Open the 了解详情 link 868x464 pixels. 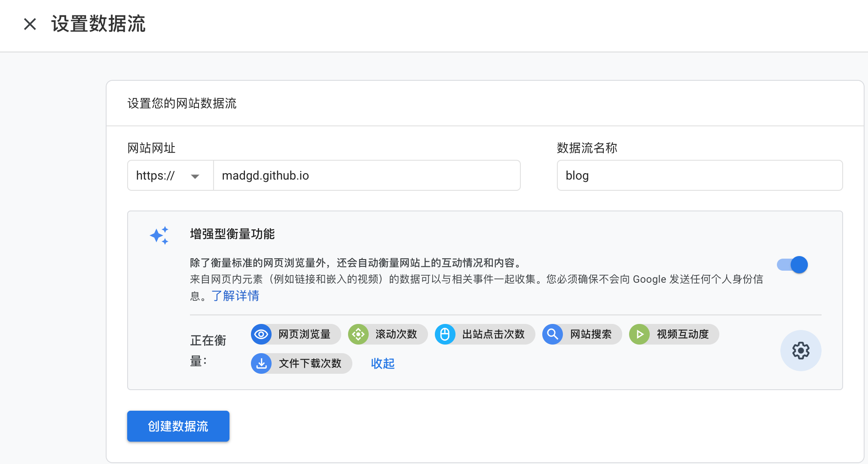235,296
